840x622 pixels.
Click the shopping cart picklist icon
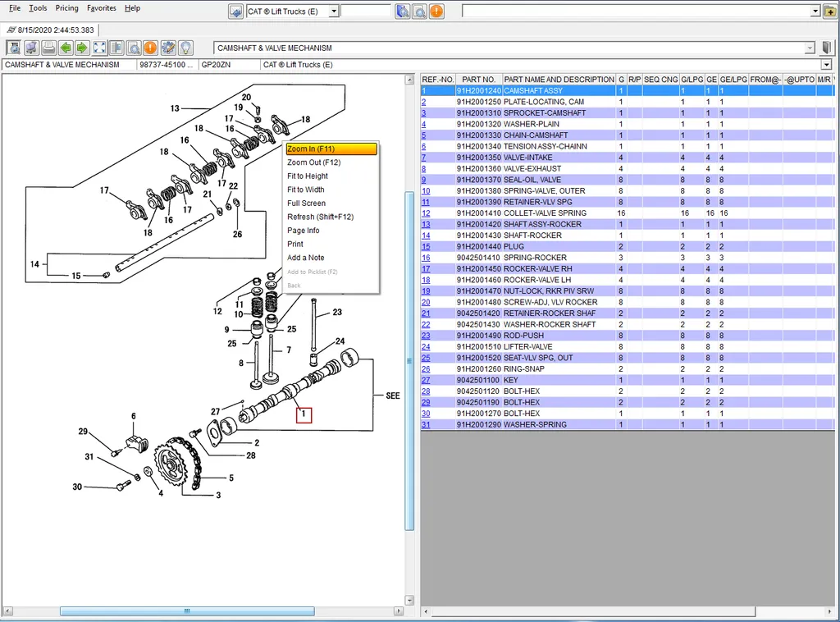pos(31,48)
